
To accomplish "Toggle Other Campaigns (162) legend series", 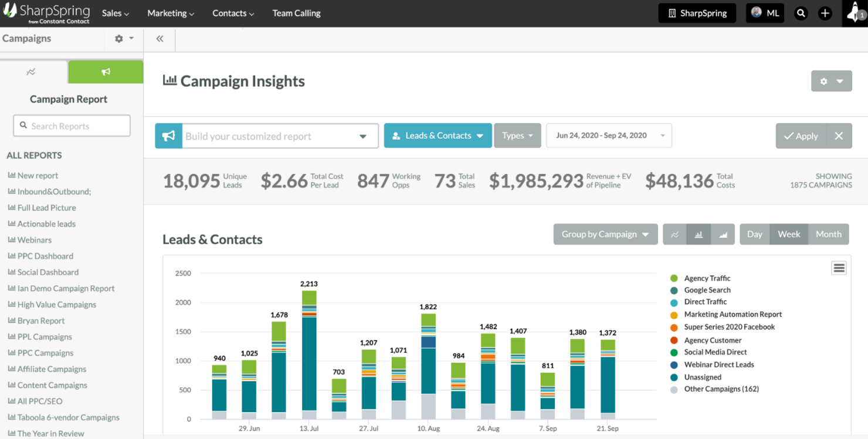I will (x=714, y=389).
